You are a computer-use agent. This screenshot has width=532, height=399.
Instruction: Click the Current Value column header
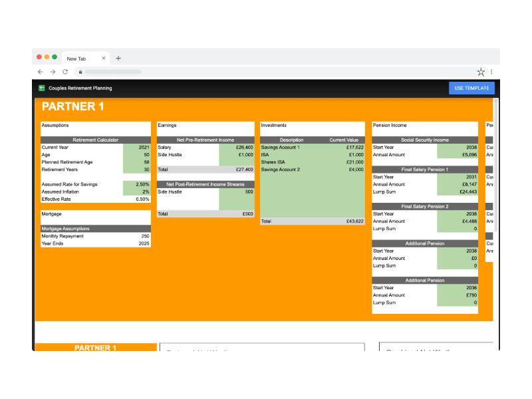344,140
